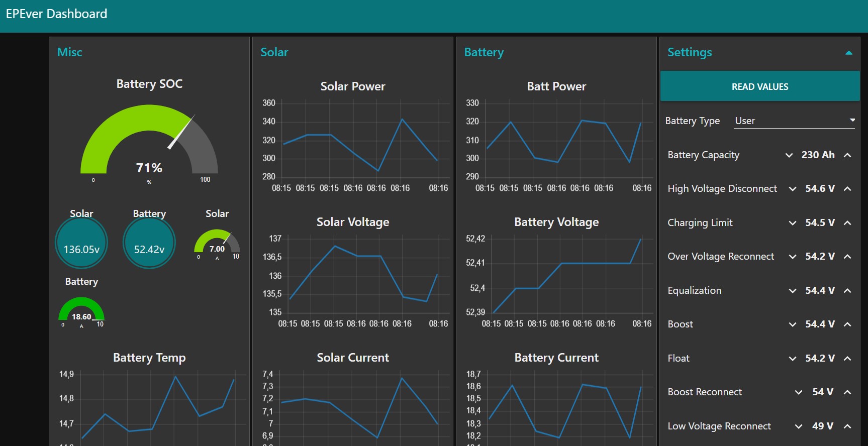
Task: Decrease Low Voltage Reconnect value
Action: (799, 426)
